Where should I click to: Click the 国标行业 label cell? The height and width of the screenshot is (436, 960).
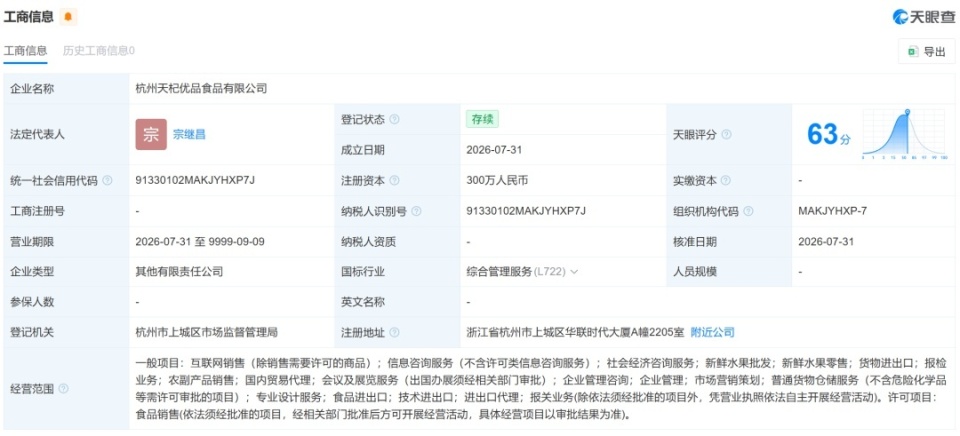pyautogui.click(x=397, y=272)
